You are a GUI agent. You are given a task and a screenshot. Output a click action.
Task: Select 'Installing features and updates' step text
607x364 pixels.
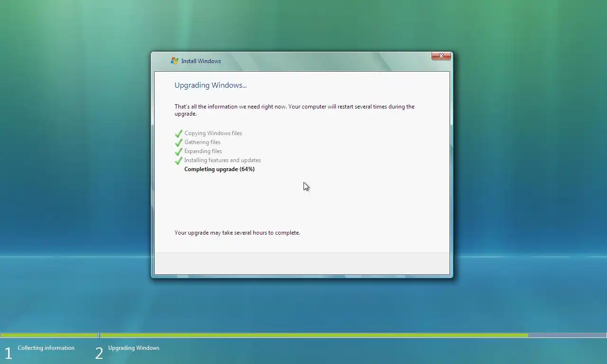point(222,160)
